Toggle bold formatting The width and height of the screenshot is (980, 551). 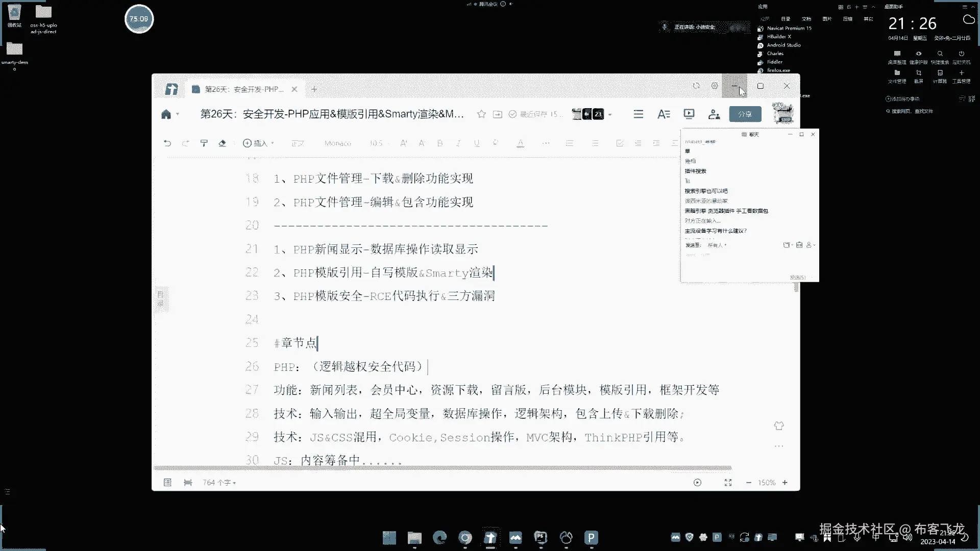pyautogui.click(x=440, y=143)
